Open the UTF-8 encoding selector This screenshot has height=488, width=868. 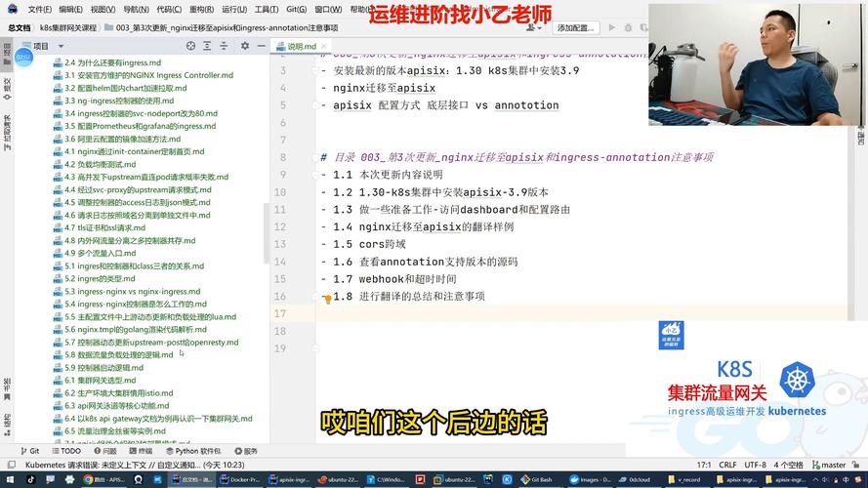tap(755, 465)
